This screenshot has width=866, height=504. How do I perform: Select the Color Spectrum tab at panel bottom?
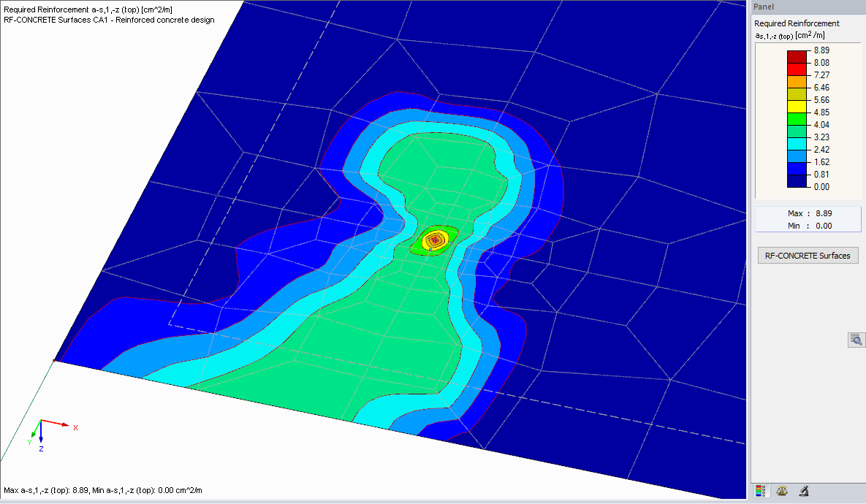(761, 491)
